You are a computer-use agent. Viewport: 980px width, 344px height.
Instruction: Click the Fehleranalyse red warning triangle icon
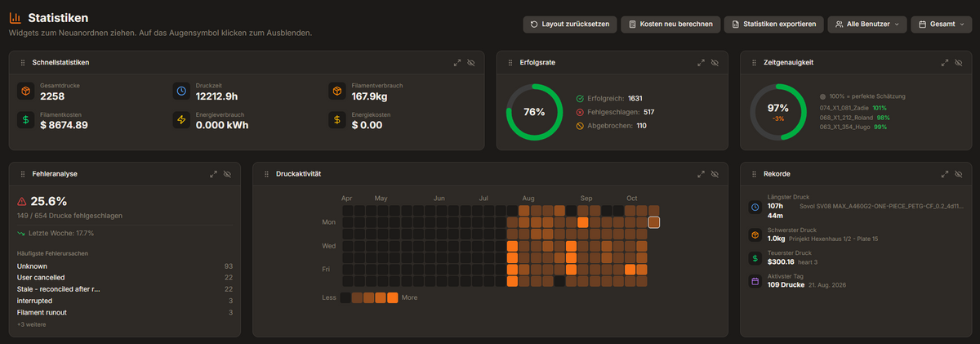tap(21, 201)
